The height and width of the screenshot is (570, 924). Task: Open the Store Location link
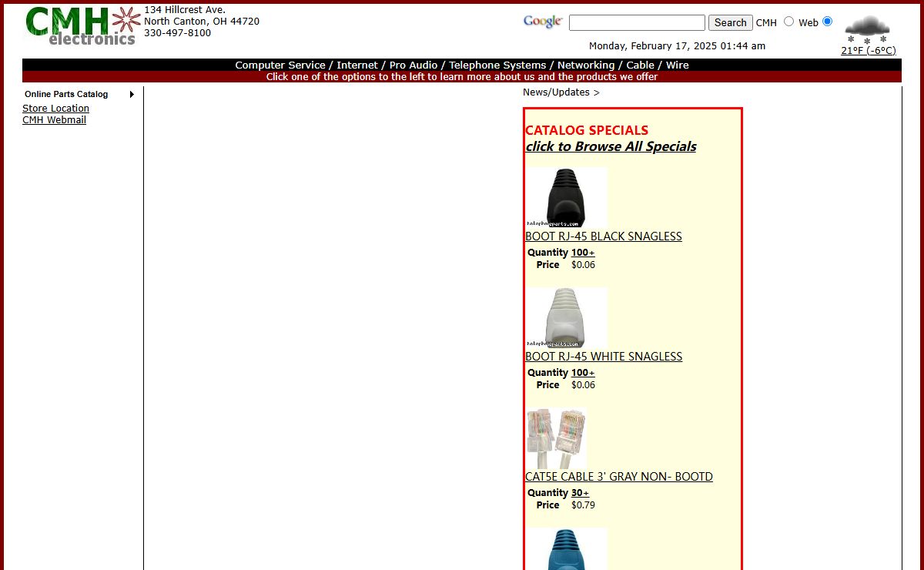tap(55, 109)
